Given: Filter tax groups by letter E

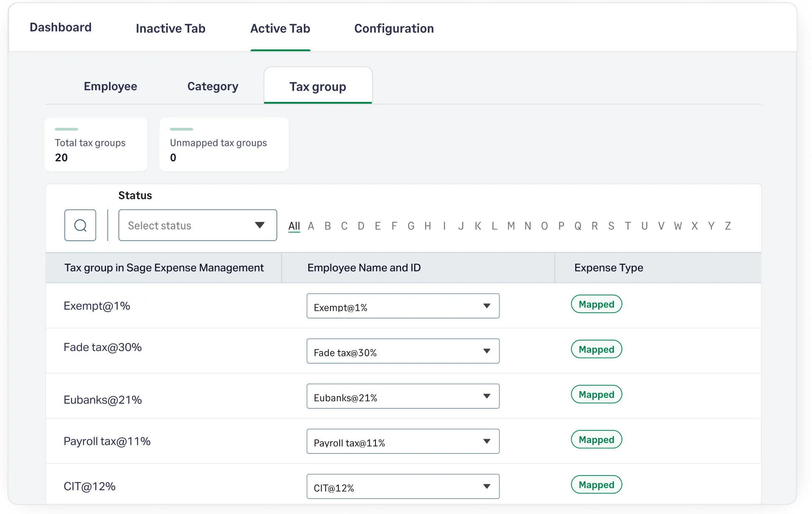Looking at the screenshot, I should coord(378,226).
